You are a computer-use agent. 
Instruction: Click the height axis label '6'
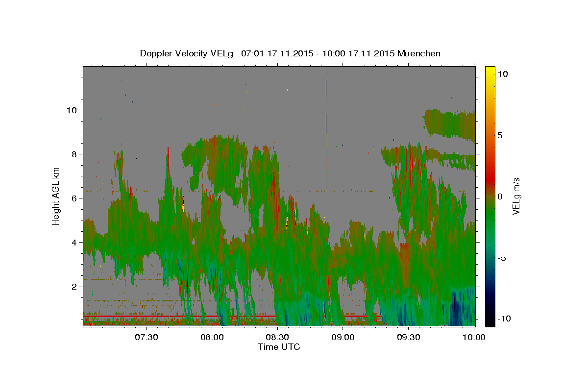(x=74, y=198)
